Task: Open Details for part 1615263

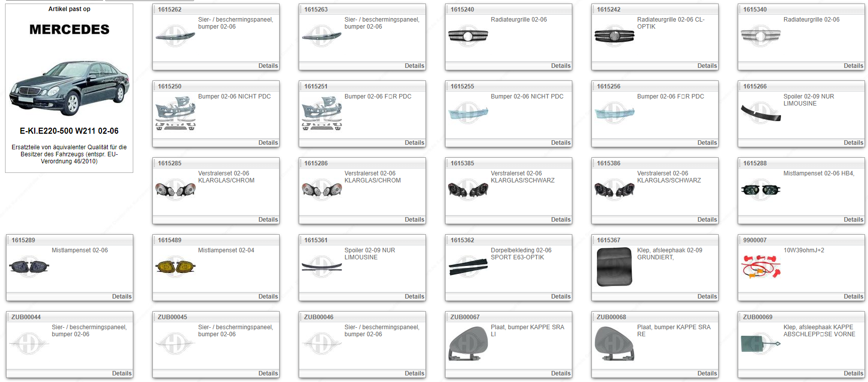Action: coord(414,66)
